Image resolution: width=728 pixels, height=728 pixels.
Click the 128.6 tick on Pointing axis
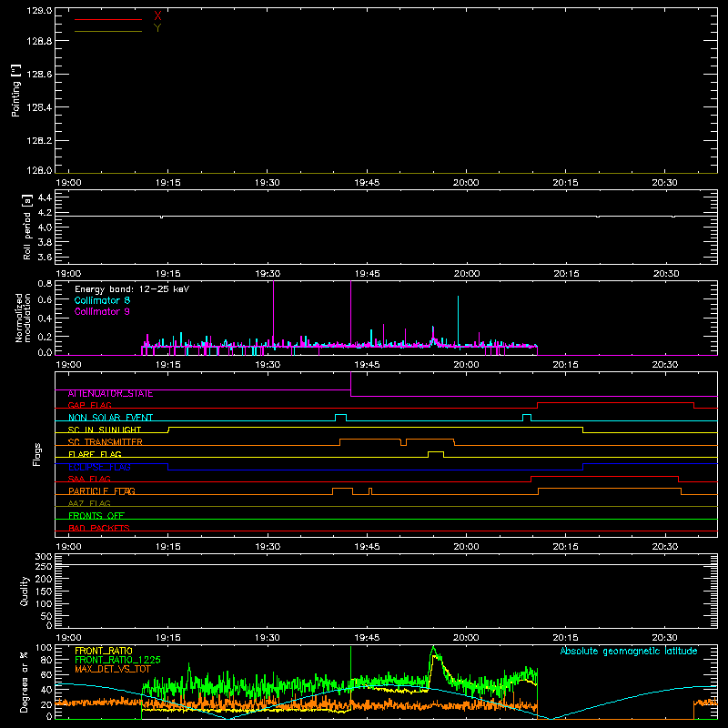click(39, 75)
